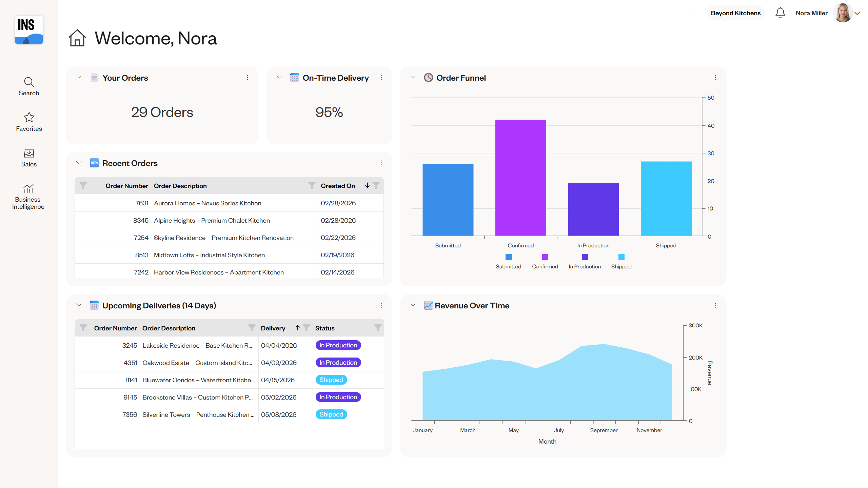Screen dimensions: 868x488
Task: Open Order Funnel three-dot menu
Action: coord(715,78)
